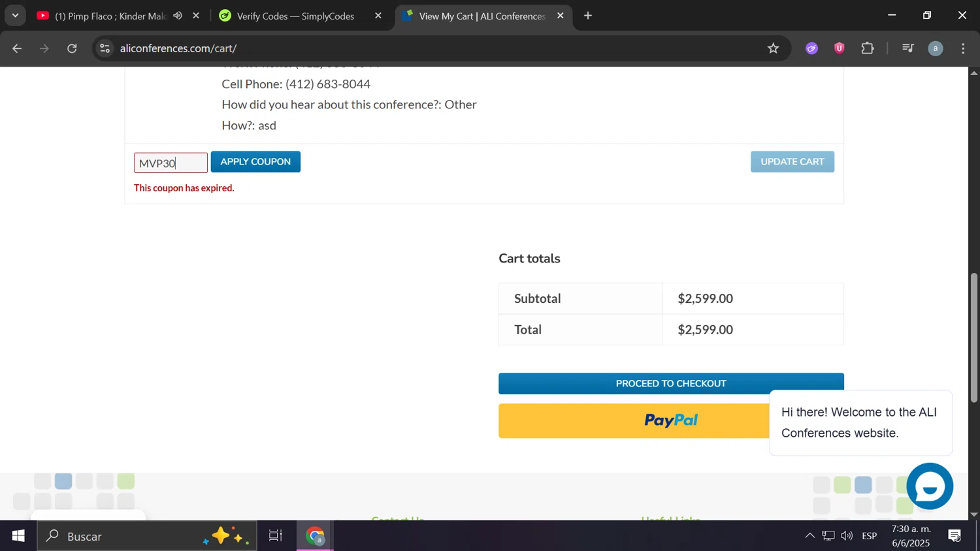Click the Buscar taskbar search box
Image resolution: width=980 pixels, height=551 pixels.
click(147, 536)
